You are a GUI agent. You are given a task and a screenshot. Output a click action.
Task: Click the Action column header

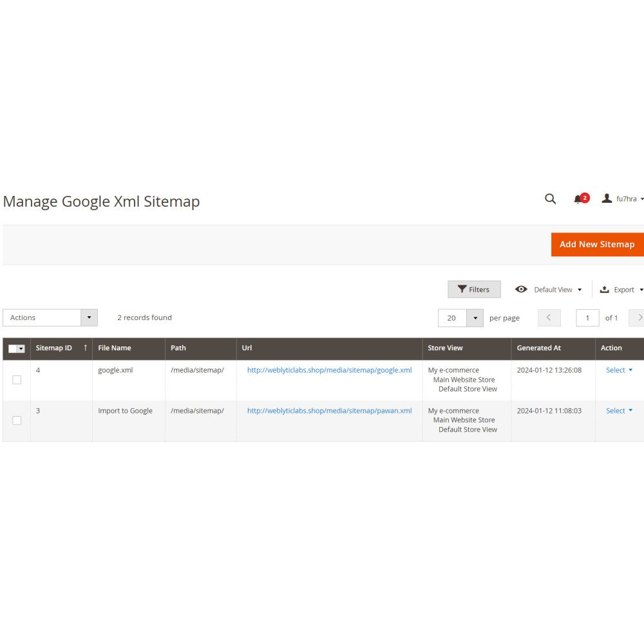[611, 348]
